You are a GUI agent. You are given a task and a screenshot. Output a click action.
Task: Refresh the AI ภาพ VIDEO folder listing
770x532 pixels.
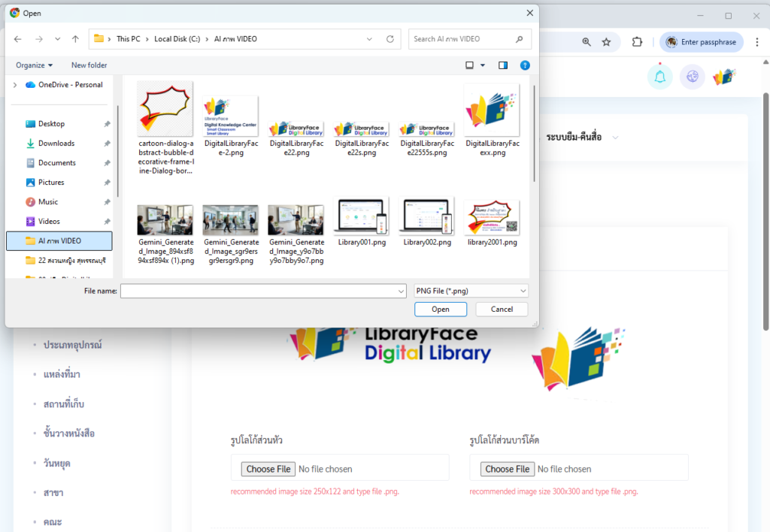pos(390,39)
